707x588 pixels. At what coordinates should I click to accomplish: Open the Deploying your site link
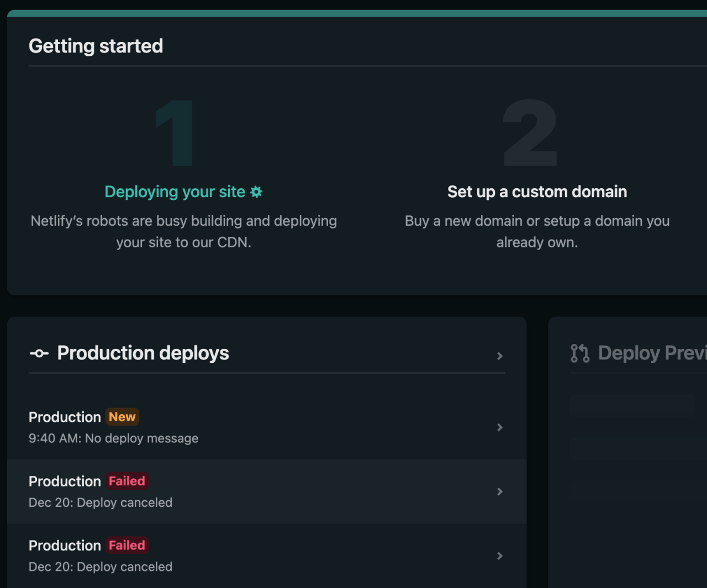pos(175,192)
